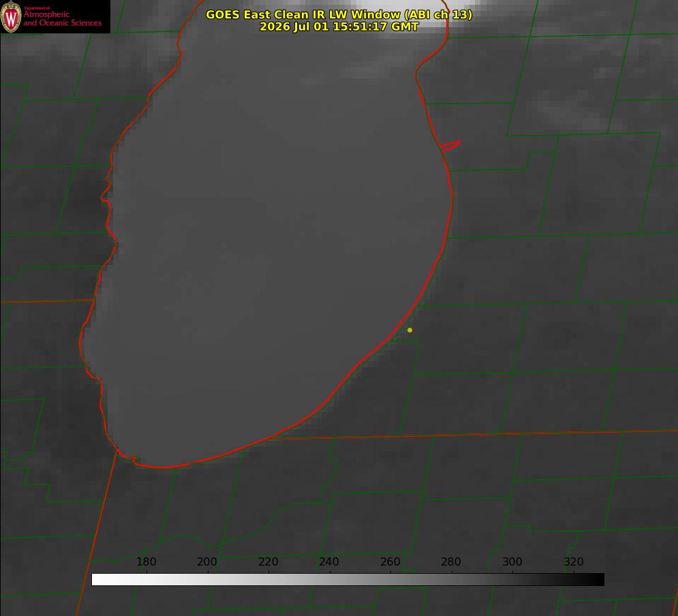Image resolution: width=678 pixels, height=616 pixels.
Task: Click the small "Department of" text
Action: tap(37, 7)
